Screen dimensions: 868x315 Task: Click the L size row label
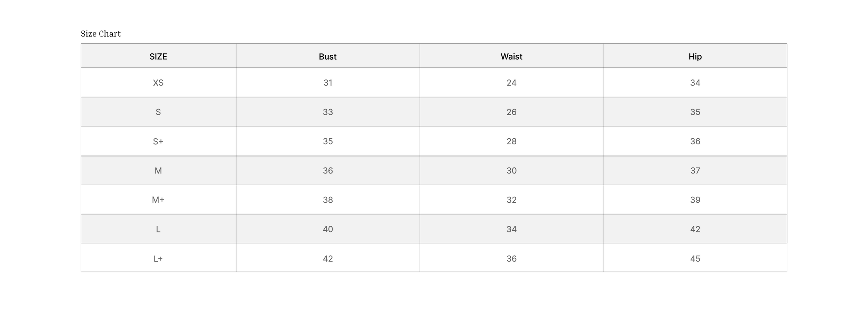pos(158,229)
